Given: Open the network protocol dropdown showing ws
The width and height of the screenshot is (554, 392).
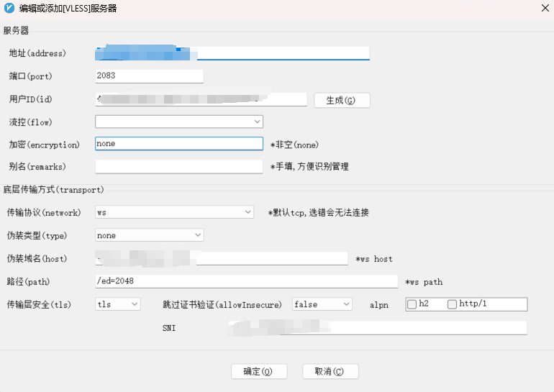Looking at the screenshot, I should coord(174,212).
